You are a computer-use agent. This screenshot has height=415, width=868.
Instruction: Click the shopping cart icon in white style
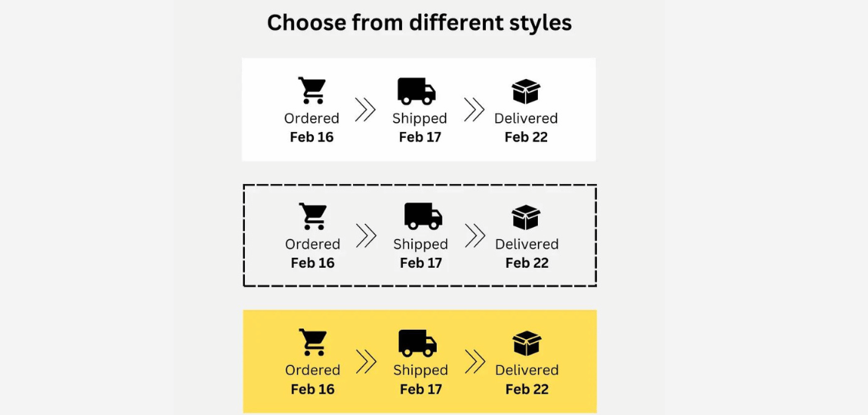(312, 91)
